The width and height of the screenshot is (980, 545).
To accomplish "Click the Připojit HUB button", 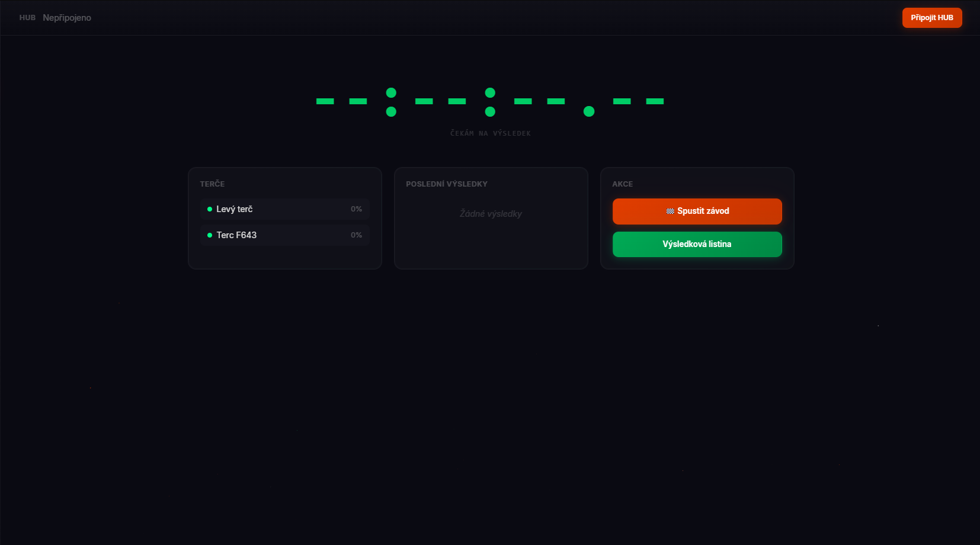I will pos(932,18).
